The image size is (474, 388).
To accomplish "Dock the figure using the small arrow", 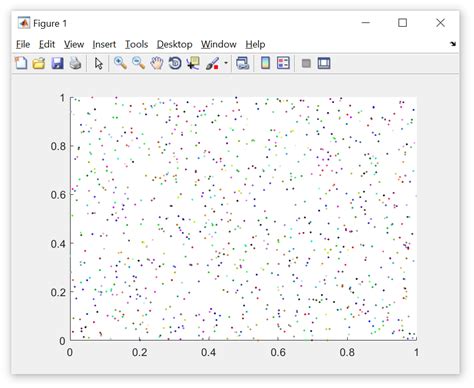I will pos(453,44).
